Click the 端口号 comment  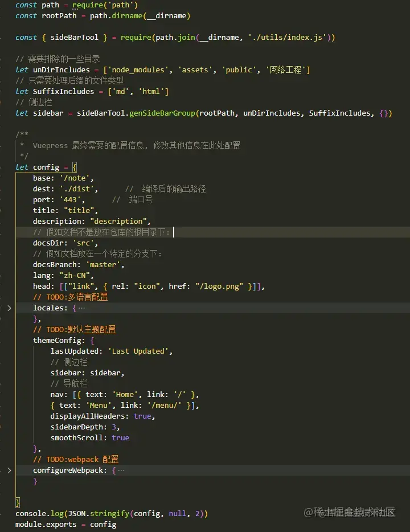(x=132, y=200)
